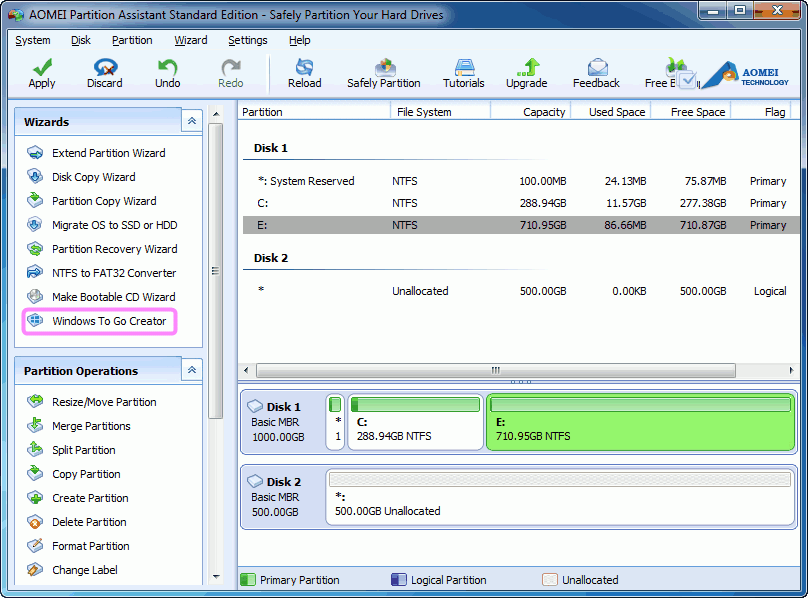Launch Partition Copy Wizard

pos(92,201)
